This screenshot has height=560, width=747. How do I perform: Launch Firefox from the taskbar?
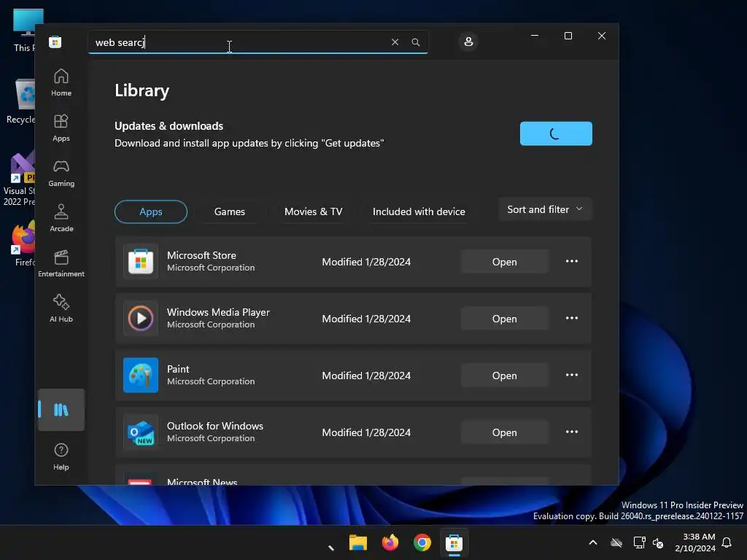[x=390, y=542]
